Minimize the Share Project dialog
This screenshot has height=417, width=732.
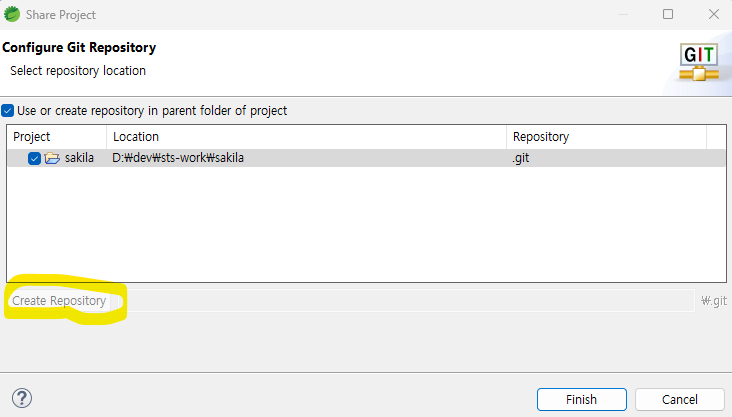point(623,14)
